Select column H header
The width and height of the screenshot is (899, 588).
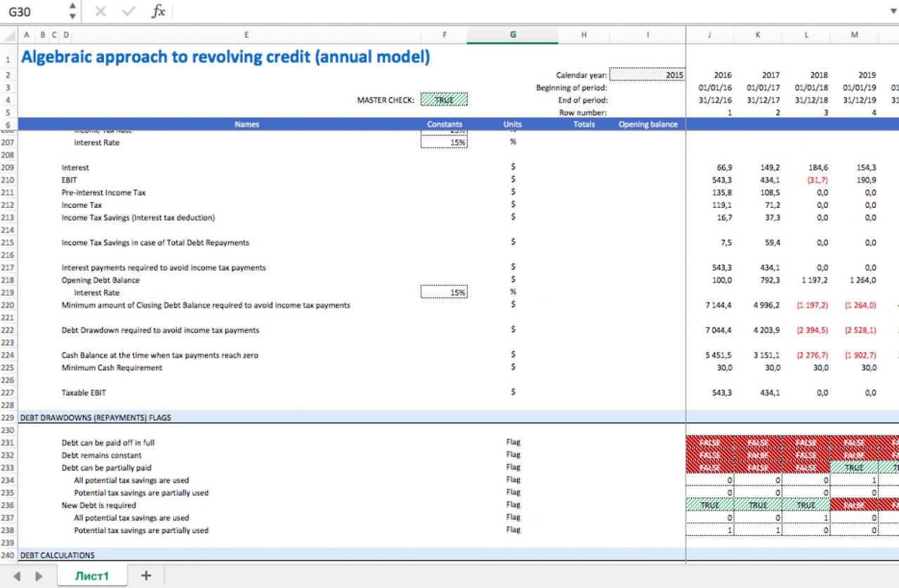pyautogui.click(x=584, y=34)
